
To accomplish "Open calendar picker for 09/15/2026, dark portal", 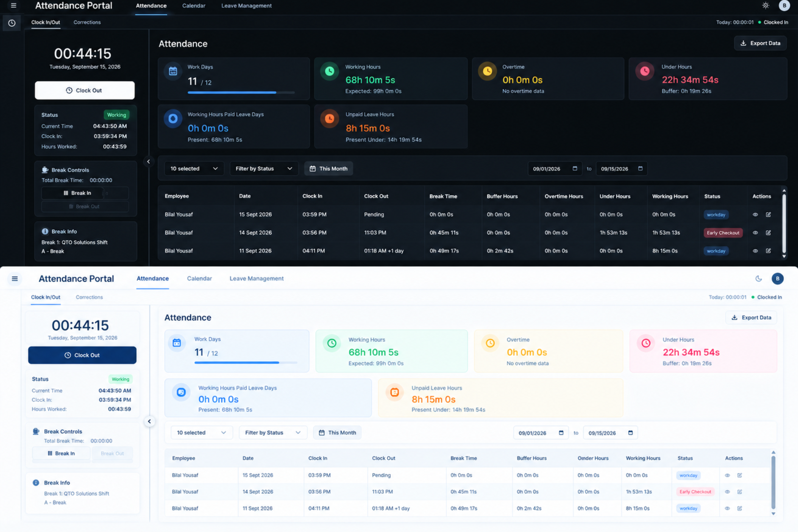I will pyautogui.click(x=640, y=168).
